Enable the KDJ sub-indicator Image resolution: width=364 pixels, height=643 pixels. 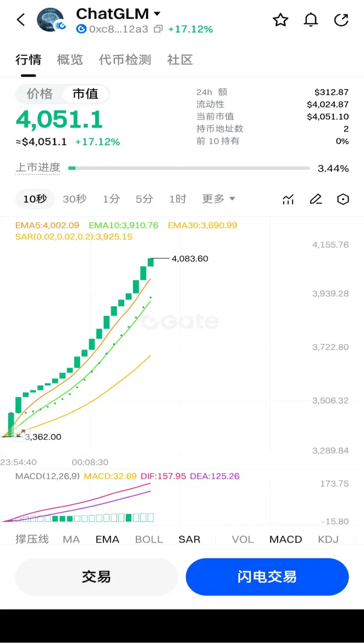(328, 539)
